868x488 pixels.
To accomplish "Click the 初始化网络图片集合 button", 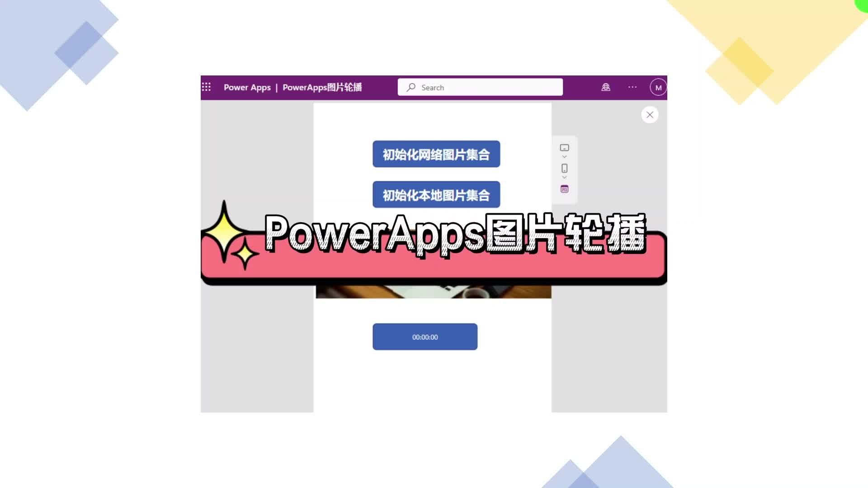I will point(436,154).
